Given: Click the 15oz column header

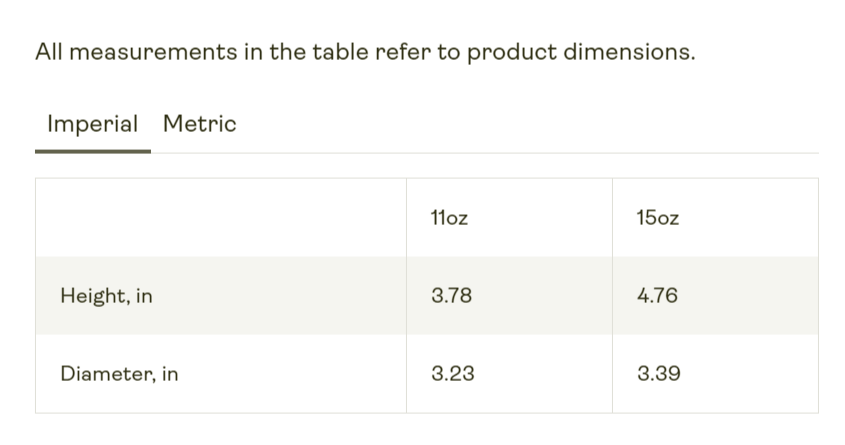Looking at the screenshot, I should tap(656, 217).
